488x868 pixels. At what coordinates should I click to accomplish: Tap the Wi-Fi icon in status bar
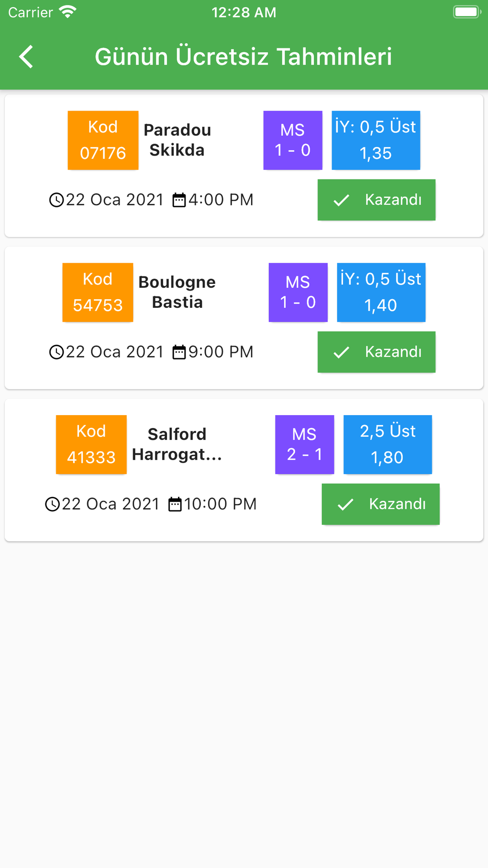(x=68, y=12)
